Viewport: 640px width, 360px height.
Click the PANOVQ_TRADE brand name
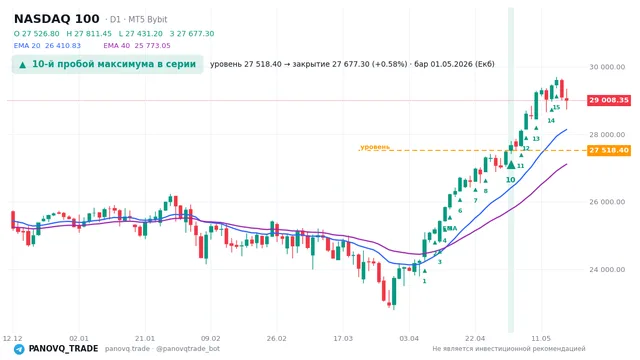pos(63,349)
